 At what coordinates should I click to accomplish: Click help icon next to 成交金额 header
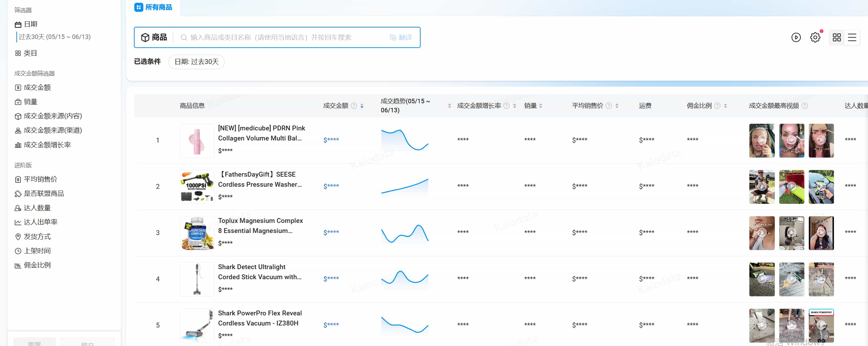[354, 106]
